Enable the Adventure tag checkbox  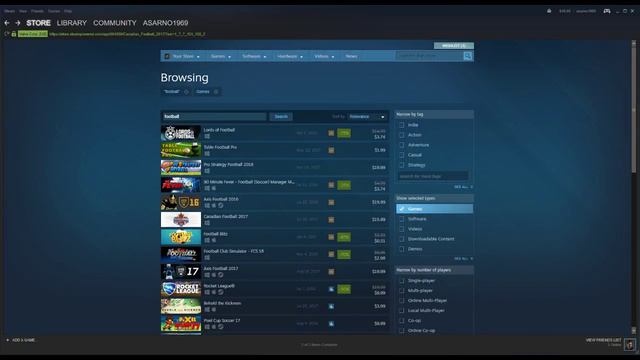point(402,145)
